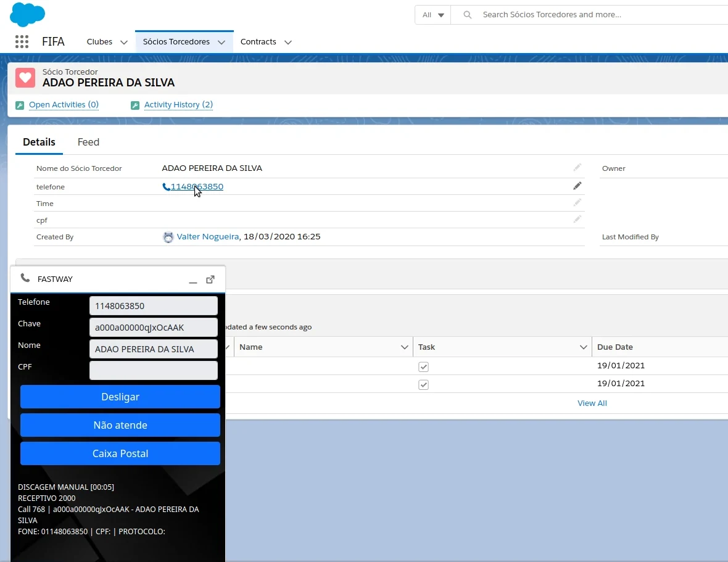Click the phone icon beside 1148063850
Viewport: 728px width, 562px height.
(166, 187)
